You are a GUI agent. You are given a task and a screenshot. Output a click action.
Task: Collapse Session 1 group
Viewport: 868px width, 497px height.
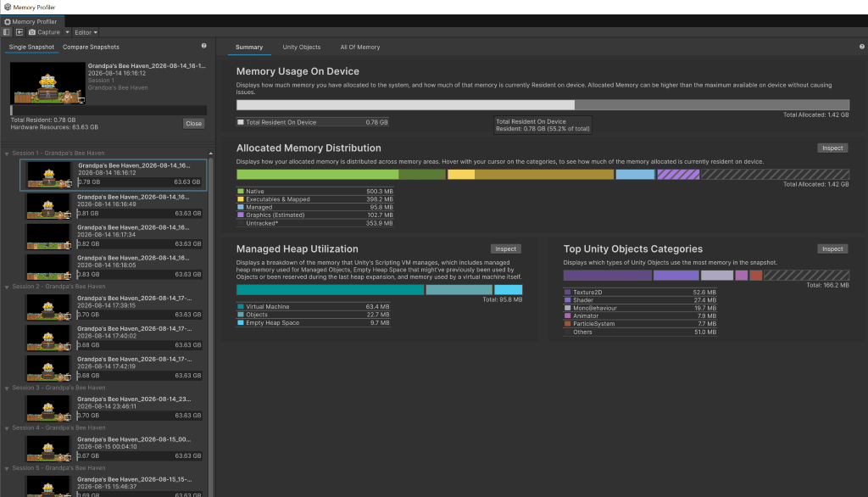point(7,154)
